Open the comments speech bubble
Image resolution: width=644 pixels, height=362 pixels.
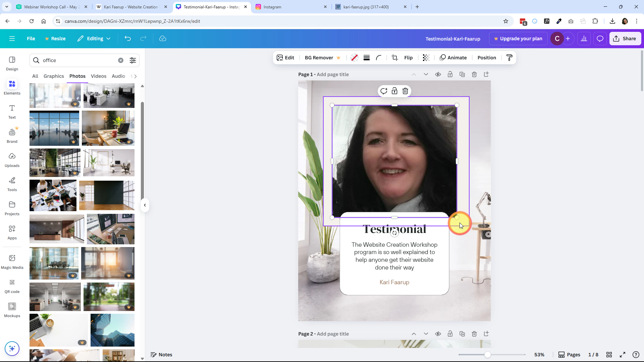(600, 39)
